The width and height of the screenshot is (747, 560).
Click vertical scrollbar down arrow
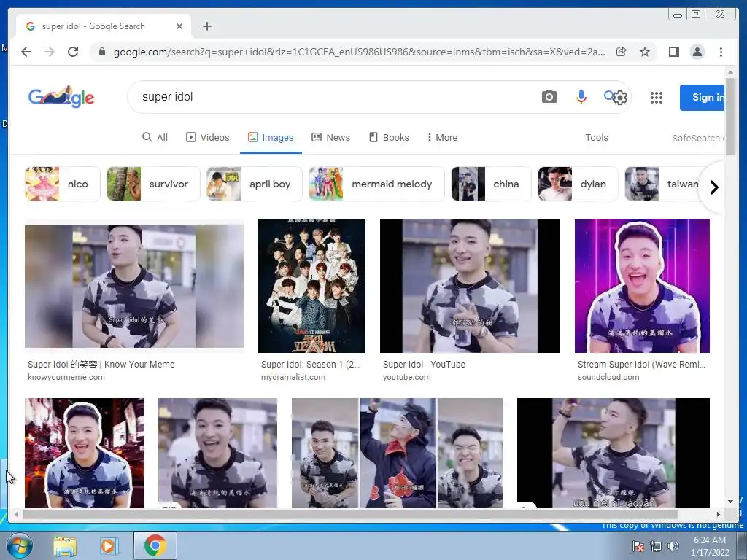[x=730, y=502]
